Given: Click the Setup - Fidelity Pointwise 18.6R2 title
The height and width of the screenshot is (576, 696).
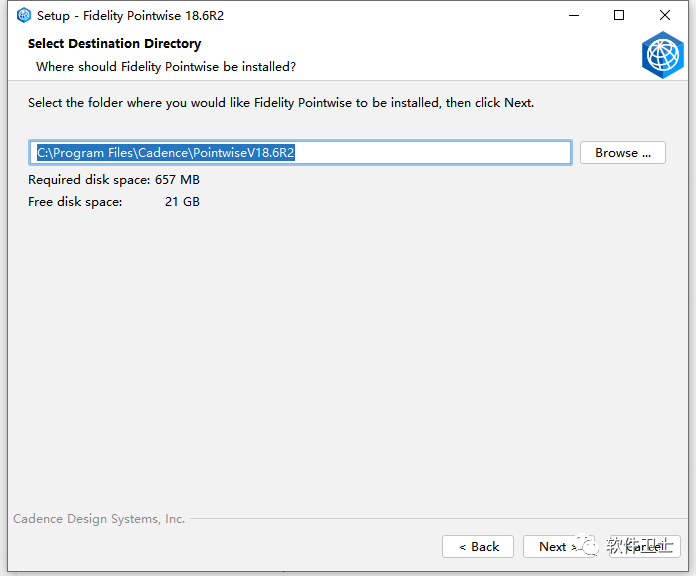Looking at the screenshot, I should (x=130, y=16).
